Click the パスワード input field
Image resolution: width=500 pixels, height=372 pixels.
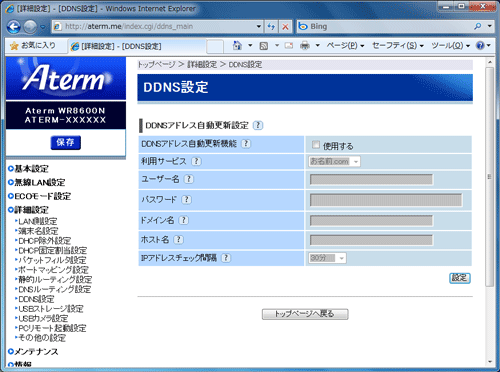(x=386, y=200)
